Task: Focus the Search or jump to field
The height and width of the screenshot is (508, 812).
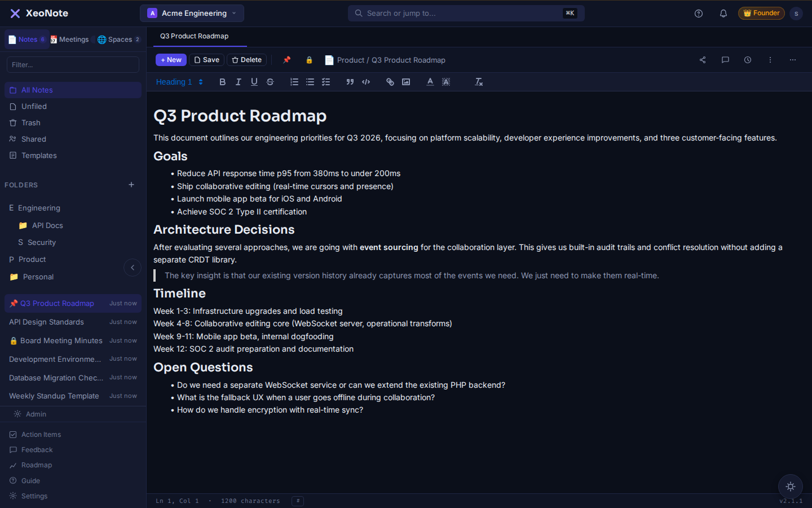Action: [x=466, y=13]
